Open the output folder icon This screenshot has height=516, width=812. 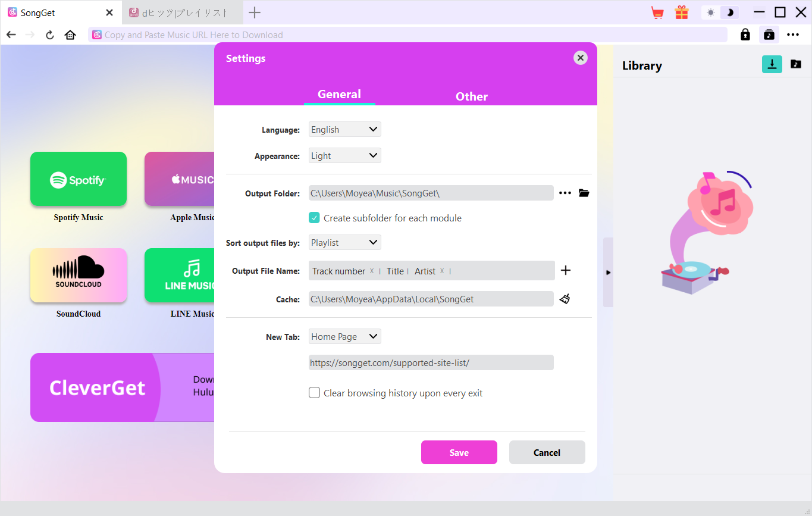point(584,193)
